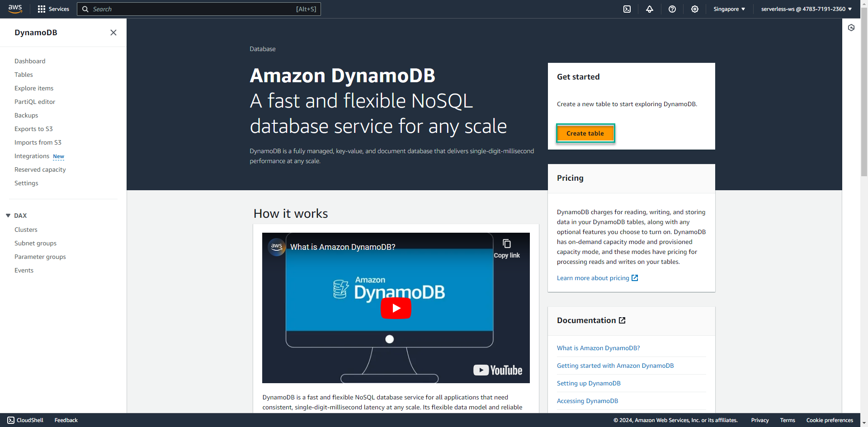Open DAX Subnet groups
This screenshot has width=868, height=427.
[x=35, y=243]
